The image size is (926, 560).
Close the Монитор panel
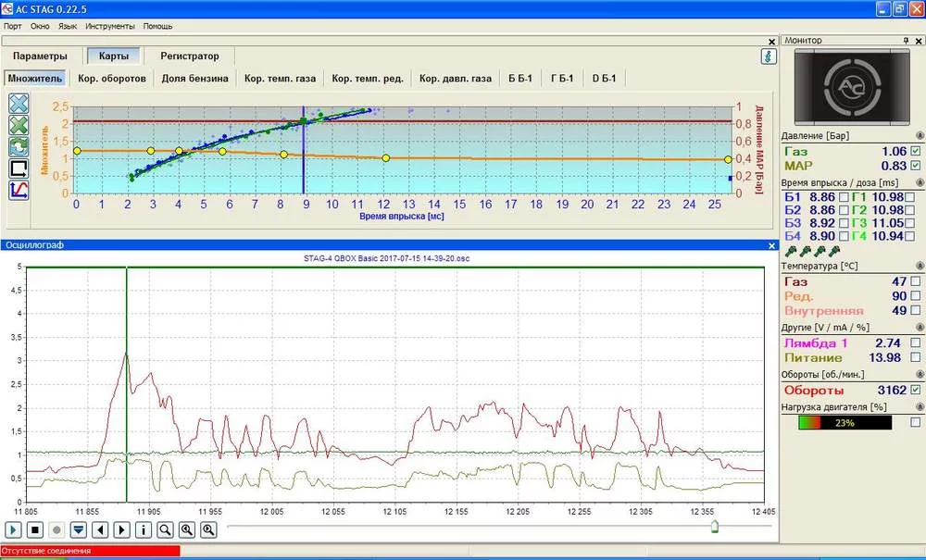[919, 41]
